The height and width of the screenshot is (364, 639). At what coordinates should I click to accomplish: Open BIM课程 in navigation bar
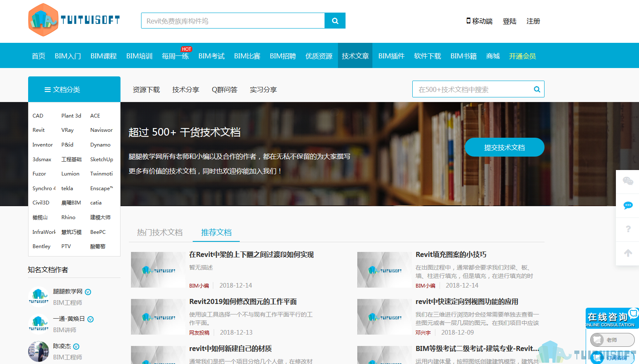point(103,56)
